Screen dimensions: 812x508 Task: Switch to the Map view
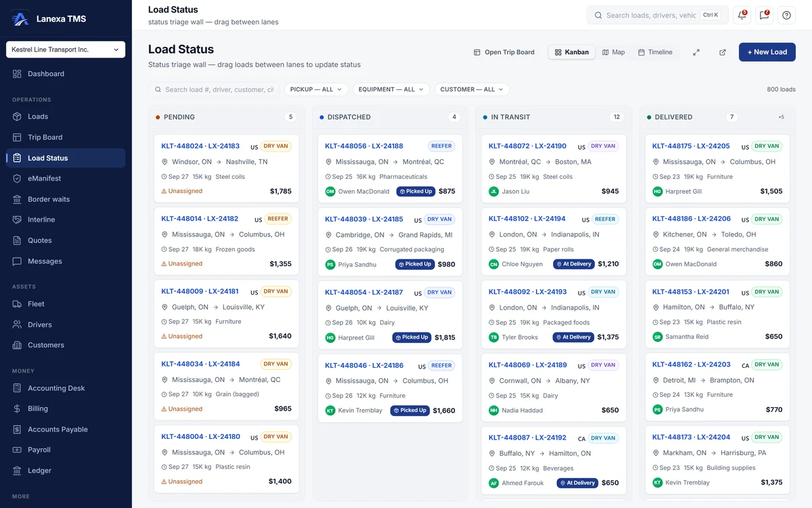coord(614,52)
